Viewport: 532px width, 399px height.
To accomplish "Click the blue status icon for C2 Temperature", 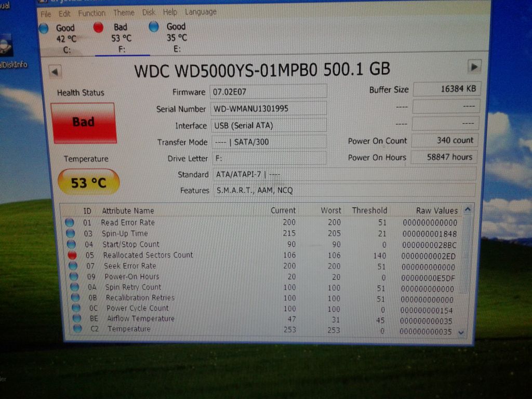I will click(78, 328).
